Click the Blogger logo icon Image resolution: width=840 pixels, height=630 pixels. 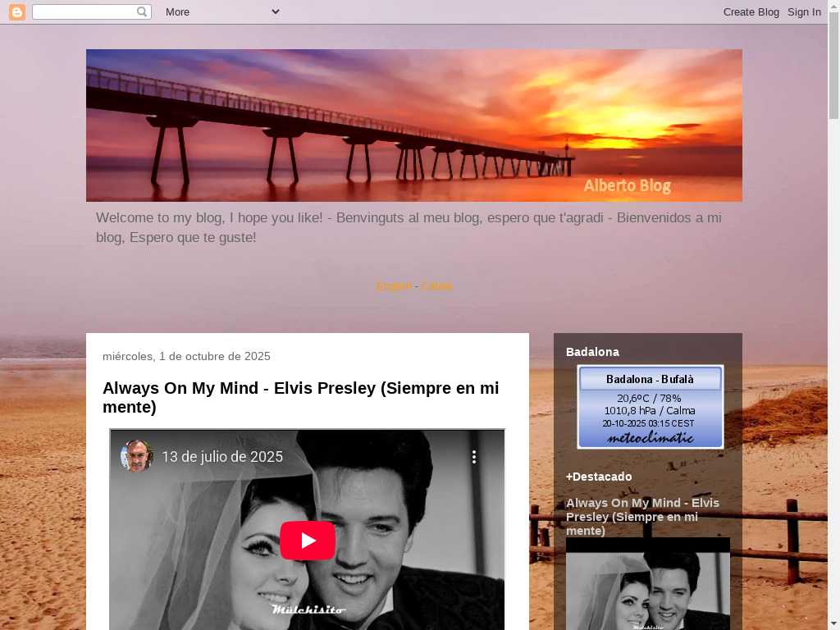point(17,11)
